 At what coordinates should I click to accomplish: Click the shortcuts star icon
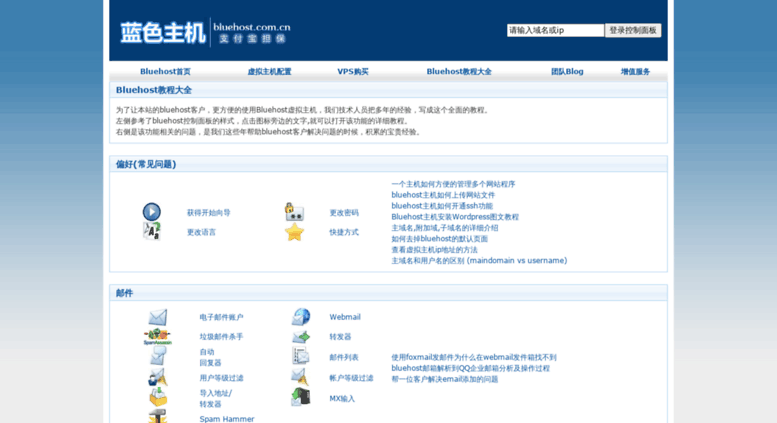click(294, 232)
